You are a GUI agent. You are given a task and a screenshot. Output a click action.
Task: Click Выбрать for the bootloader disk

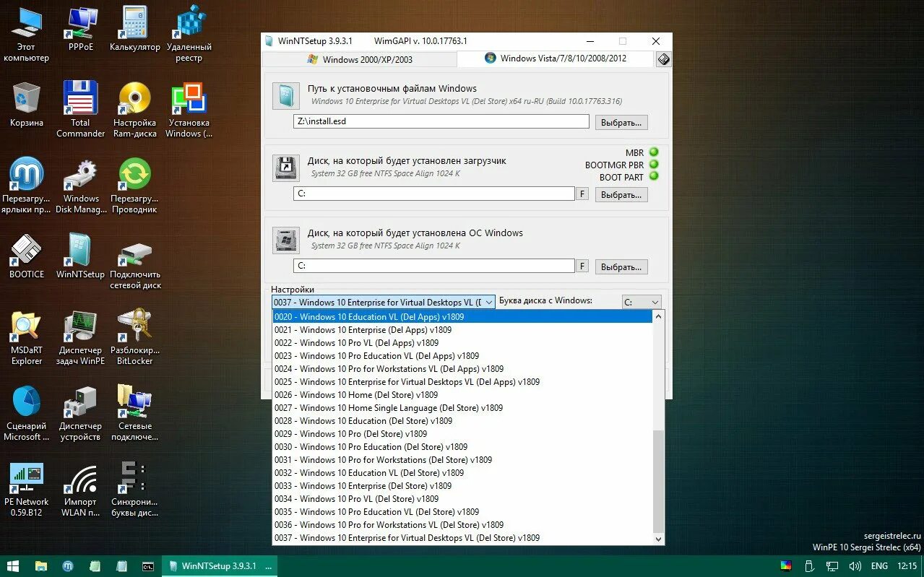point(621,194)
